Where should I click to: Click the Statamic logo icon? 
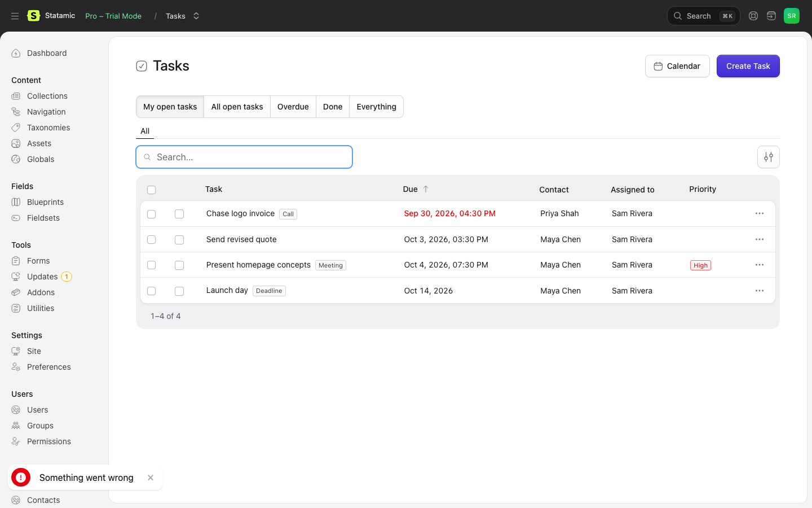[34, 16]
